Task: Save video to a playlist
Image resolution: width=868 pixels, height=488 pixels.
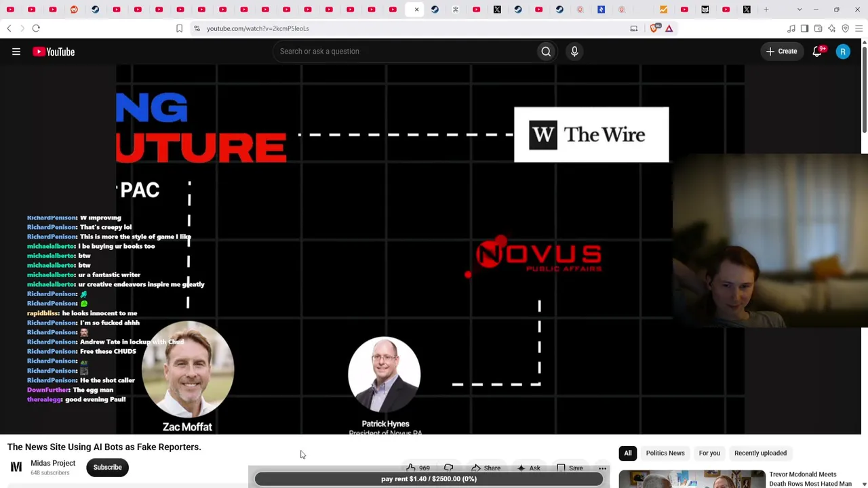Action: (570, 468)
